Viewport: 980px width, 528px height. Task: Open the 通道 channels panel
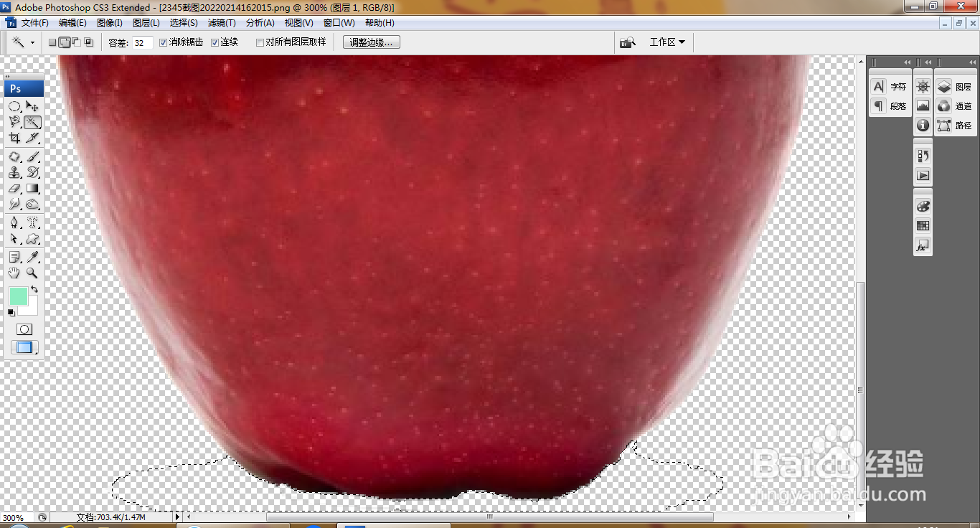(x=955, y=106)
